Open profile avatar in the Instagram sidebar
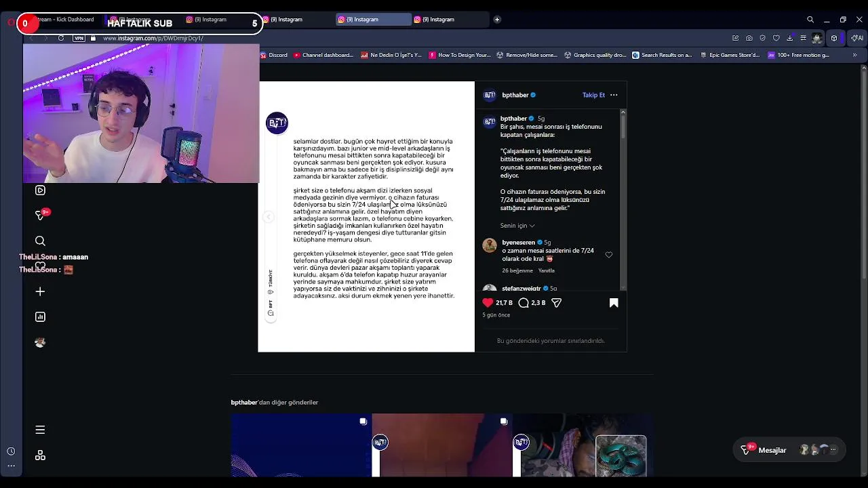This screenshot has height=488, width=868. (40, 342)
